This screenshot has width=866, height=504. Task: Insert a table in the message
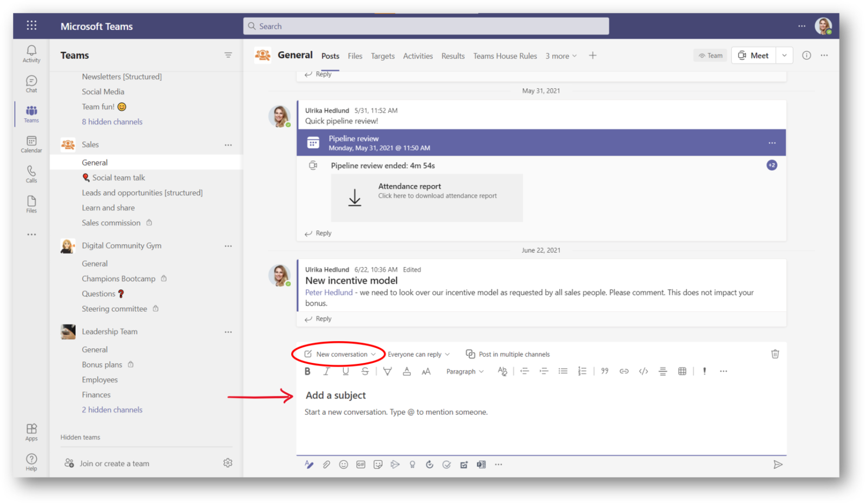tap(681, 371)
